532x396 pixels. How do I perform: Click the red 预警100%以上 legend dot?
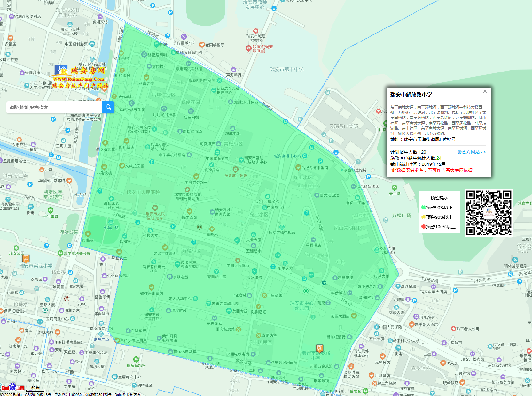(424, 227)
